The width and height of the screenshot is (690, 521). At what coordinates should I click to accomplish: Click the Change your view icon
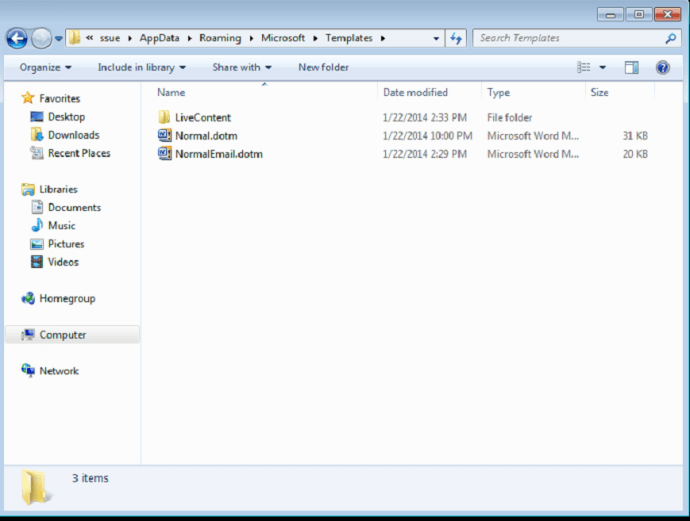pyautogui.click(x=584, y=68)
